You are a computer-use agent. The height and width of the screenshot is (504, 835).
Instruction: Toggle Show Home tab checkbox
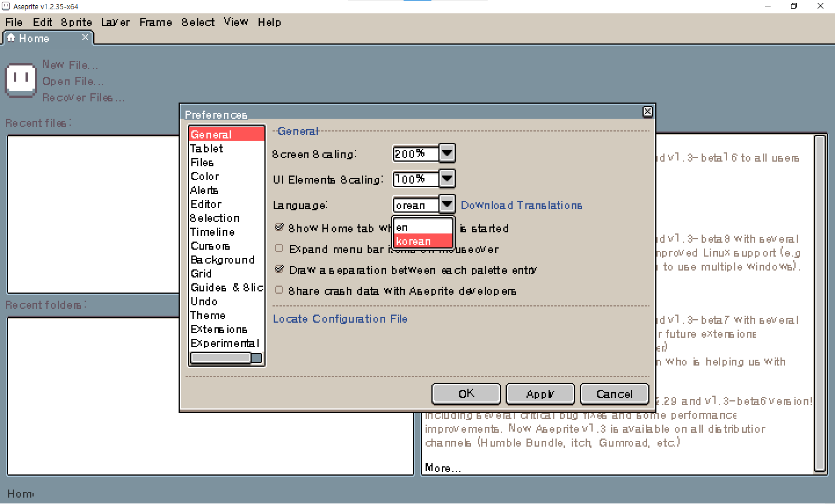(x=279, y=228)
